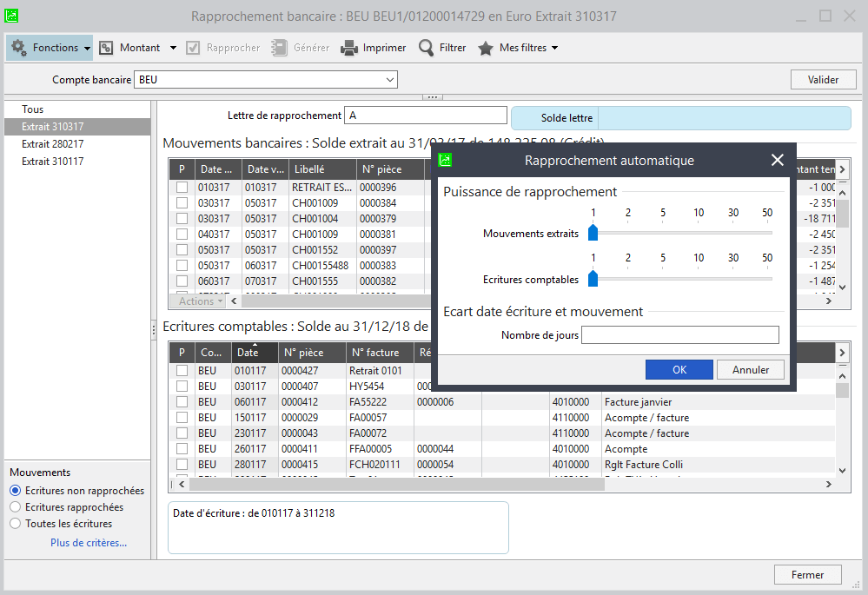Open the Plus de critères link
Image resolution: width=868 pixels, height=595 pixels.
[89, 543]
